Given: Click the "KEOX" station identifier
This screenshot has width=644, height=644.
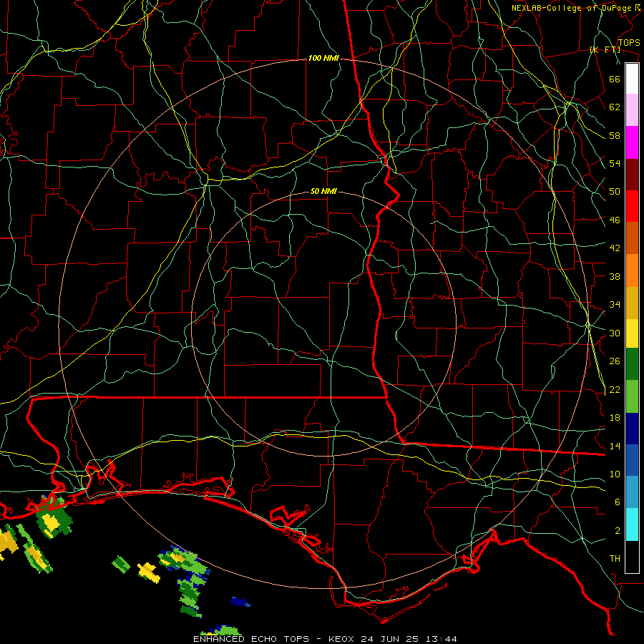Looking at the screenshot, I should (x=343, y=639).
